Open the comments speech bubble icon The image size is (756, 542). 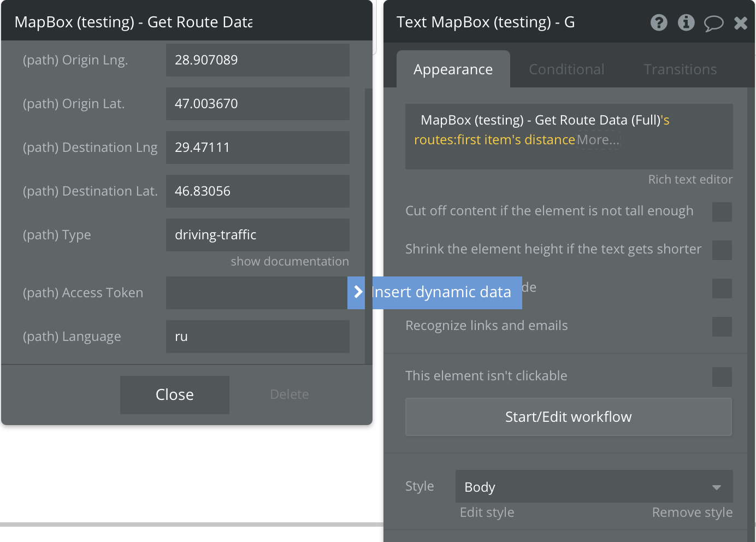(713, 23)
